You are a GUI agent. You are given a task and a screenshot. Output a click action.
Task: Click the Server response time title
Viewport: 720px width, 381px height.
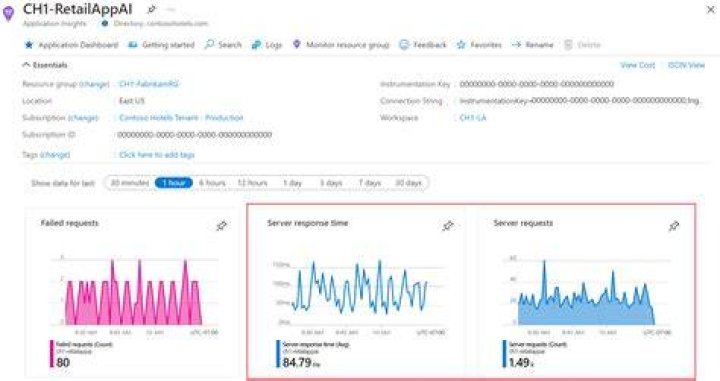point(308,223)
